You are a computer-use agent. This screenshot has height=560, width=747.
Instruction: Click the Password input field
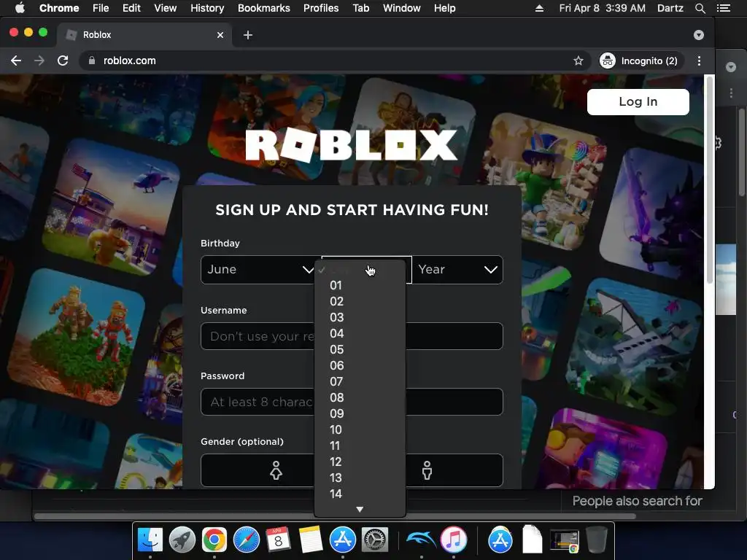point(352,402)
